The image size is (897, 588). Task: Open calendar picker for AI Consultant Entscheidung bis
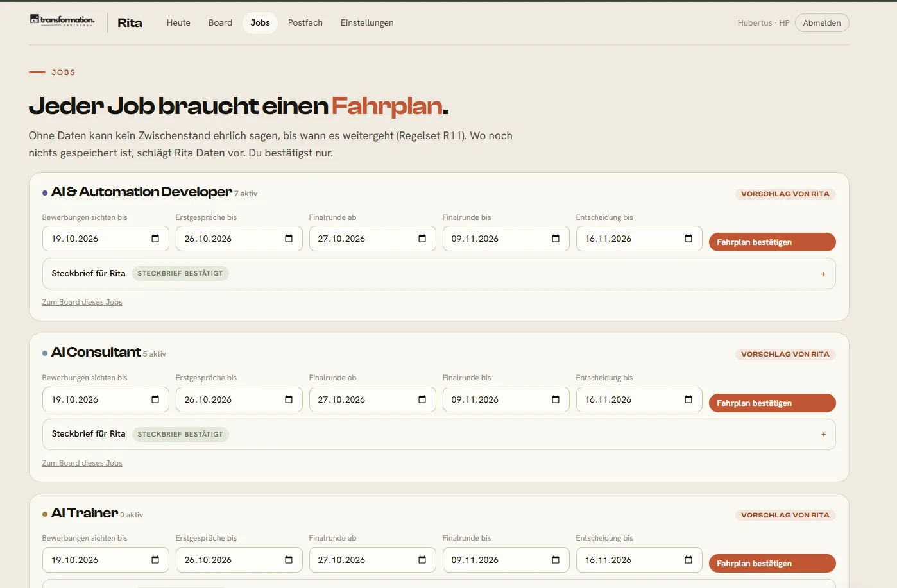click(688, 399)
